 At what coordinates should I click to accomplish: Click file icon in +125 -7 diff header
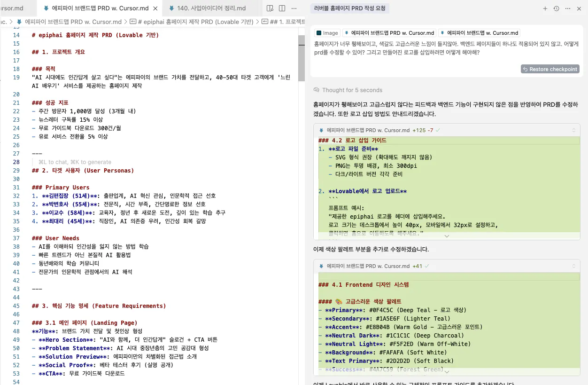[321, 130]
